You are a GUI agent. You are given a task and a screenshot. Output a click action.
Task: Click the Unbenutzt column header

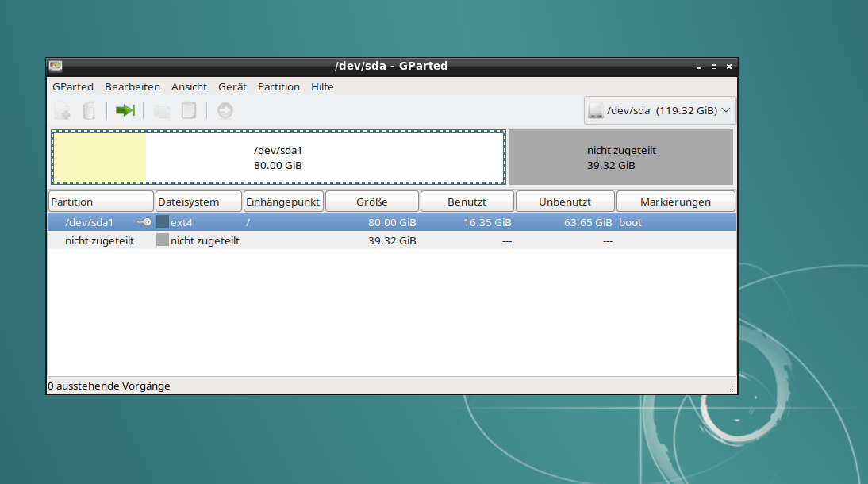pos(565,202)
